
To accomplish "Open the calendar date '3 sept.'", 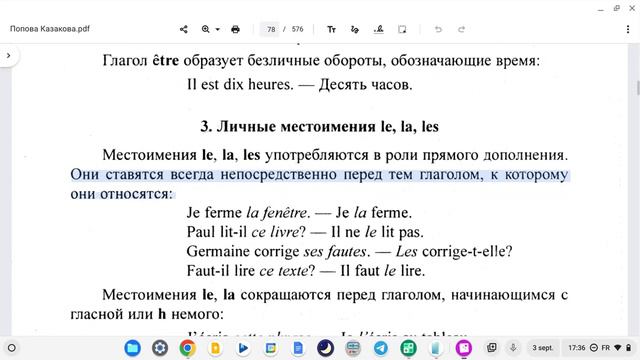I will (x=542, y=348).
